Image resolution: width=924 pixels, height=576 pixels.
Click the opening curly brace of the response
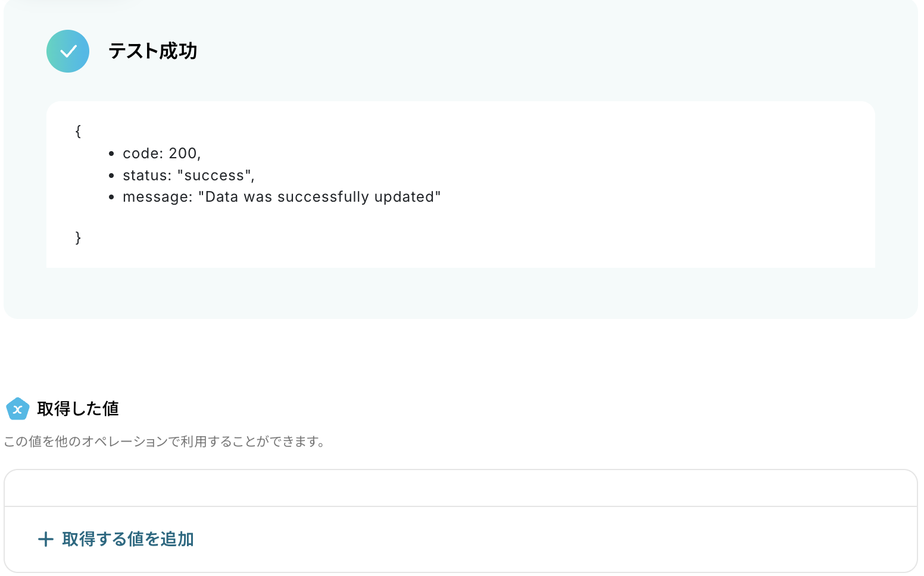[78, 131]
